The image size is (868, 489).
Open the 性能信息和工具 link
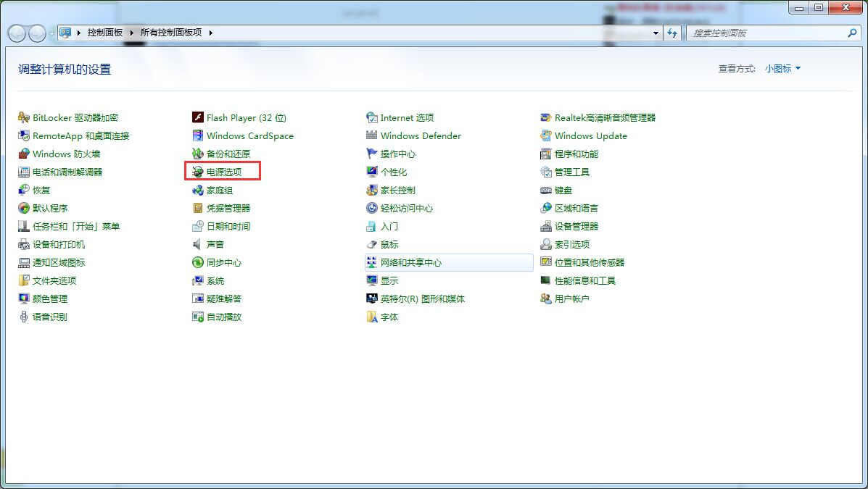[585, 280]
